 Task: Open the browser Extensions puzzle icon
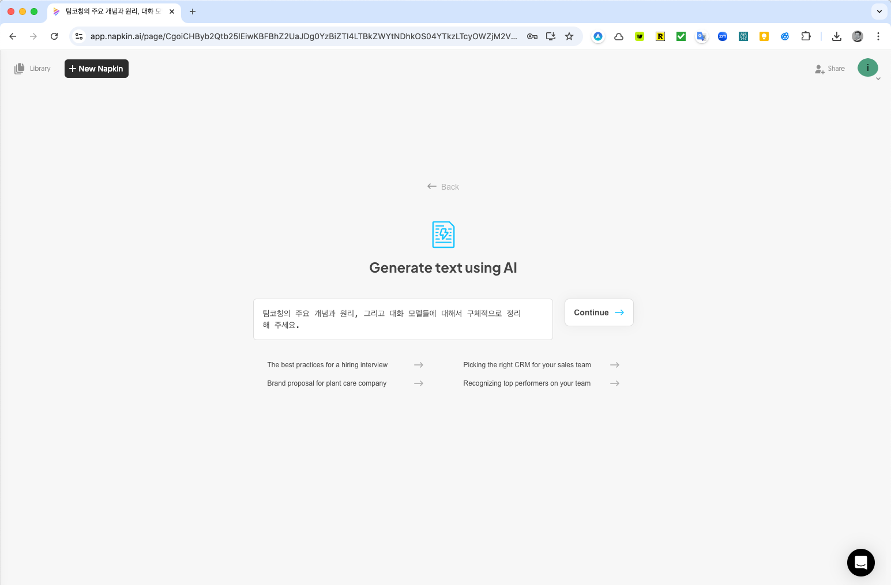pyautogui.click(x=806, y=36)
